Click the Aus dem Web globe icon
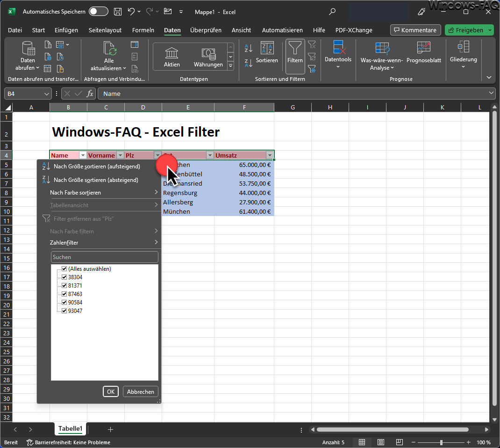The width and height of the screenshot is (500, 448). pyautogui.click(x=48, y=57)
